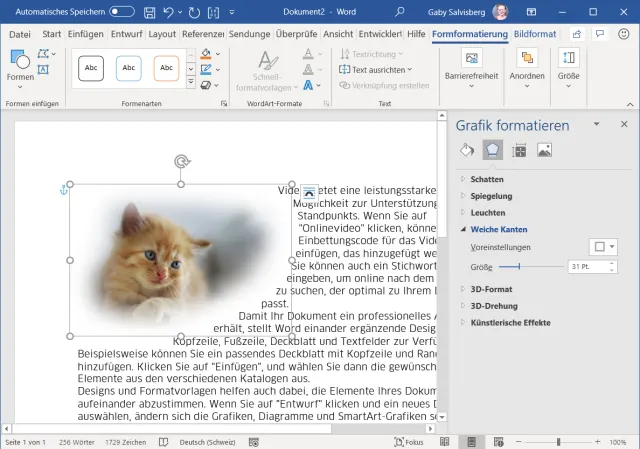Expand the Schatten section
640x449 pixels.
[487, 179]
